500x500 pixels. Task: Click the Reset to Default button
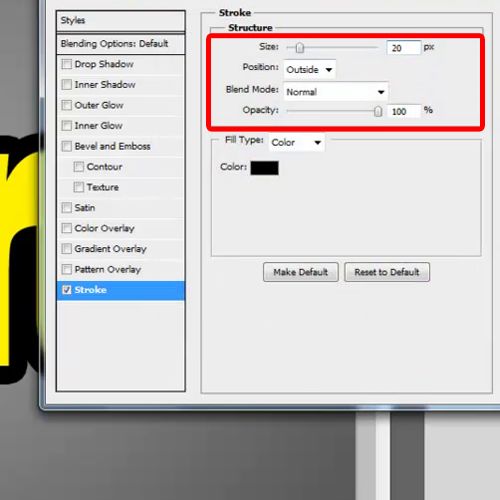point(387,272)
